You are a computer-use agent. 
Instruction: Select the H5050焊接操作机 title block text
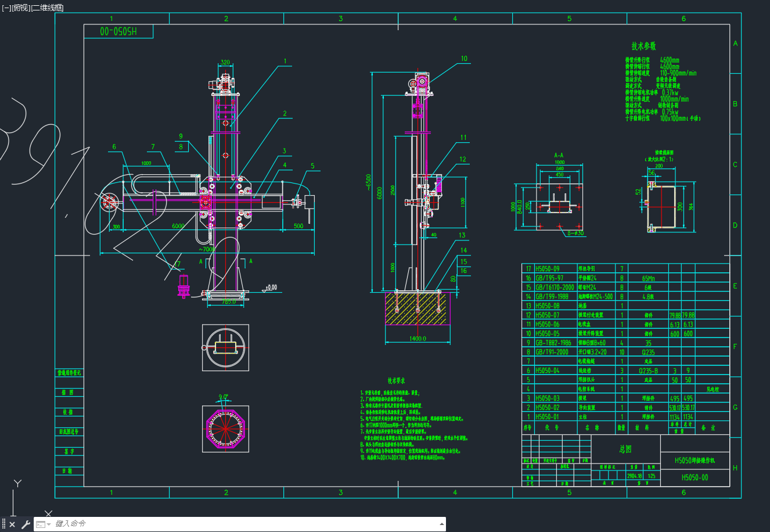[x=695, y=461]
